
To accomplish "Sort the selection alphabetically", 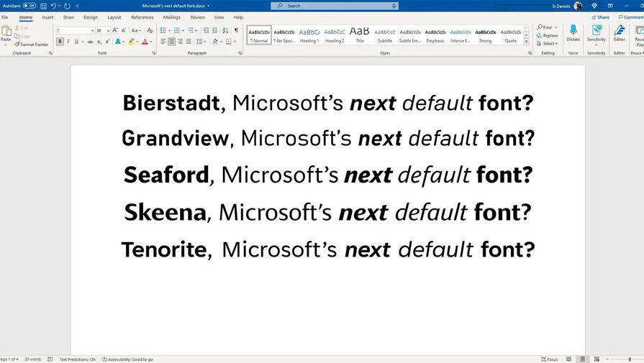I will click(225, 30).
